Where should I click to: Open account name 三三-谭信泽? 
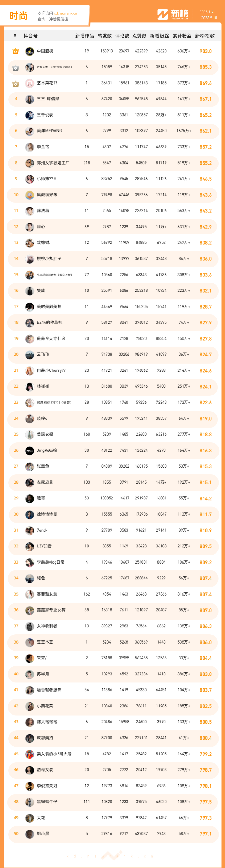coord(48,99)
